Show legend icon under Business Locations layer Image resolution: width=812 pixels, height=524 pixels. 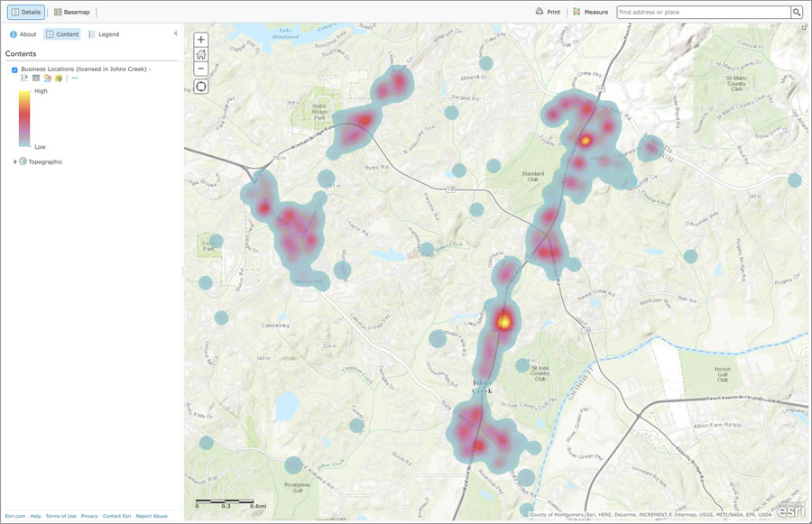click(23, 78)
